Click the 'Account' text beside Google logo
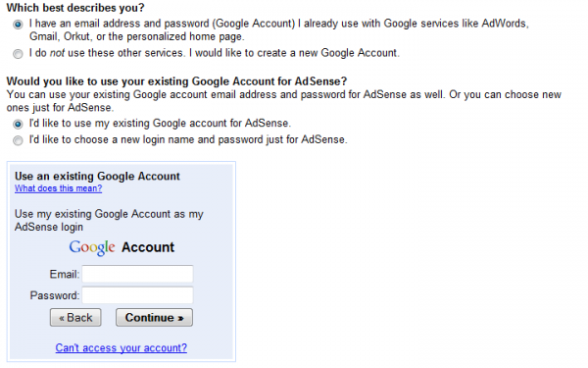 coord(148,247)
